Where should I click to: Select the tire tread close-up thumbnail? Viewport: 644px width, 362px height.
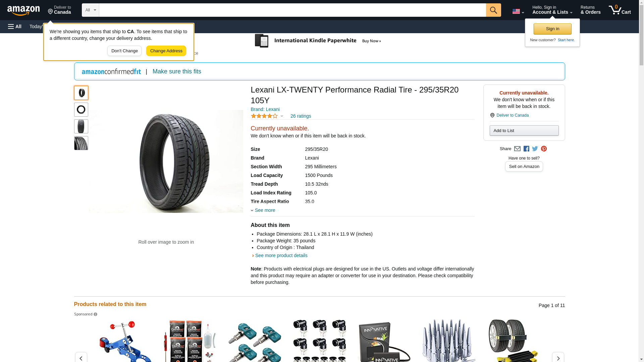[81, 143]
